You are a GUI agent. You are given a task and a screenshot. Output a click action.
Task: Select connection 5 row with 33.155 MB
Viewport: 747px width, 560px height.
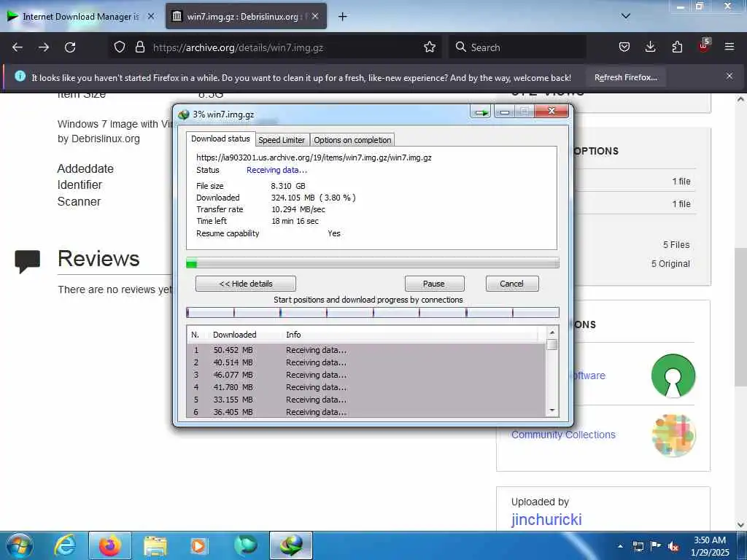coord(366,400)
